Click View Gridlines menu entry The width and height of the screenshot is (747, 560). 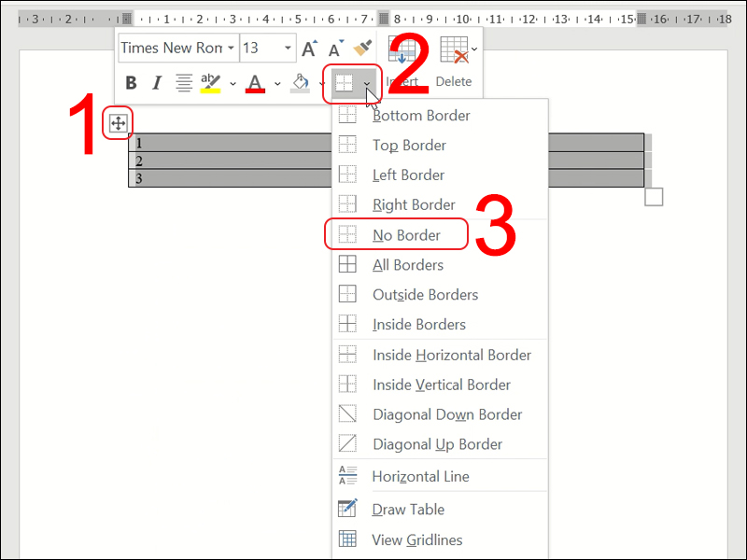[x=416, y=539]
